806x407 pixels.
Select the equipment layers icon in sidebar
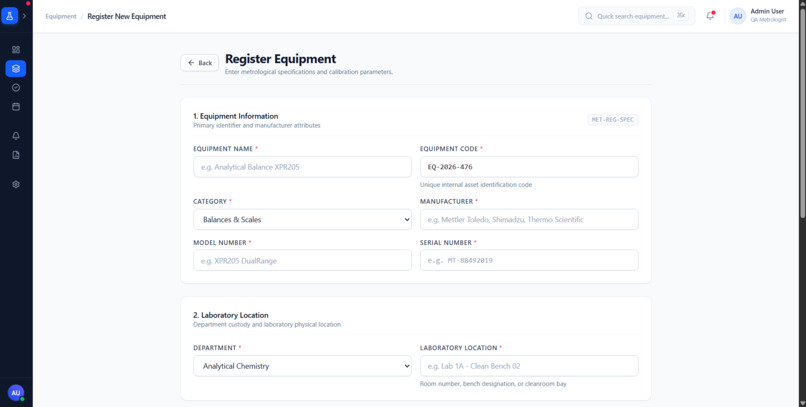[x=16, y=68]
